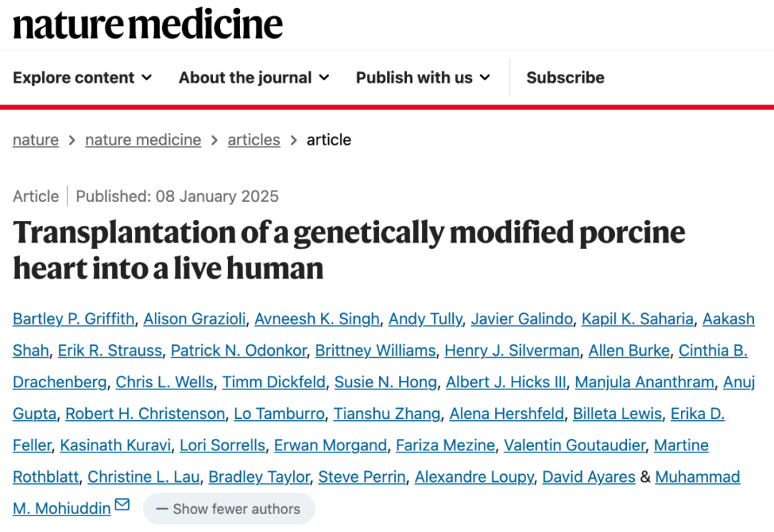Open nature medicine breadcrumb link
Screen dimensions: 774x532
(x=143, y=140)
